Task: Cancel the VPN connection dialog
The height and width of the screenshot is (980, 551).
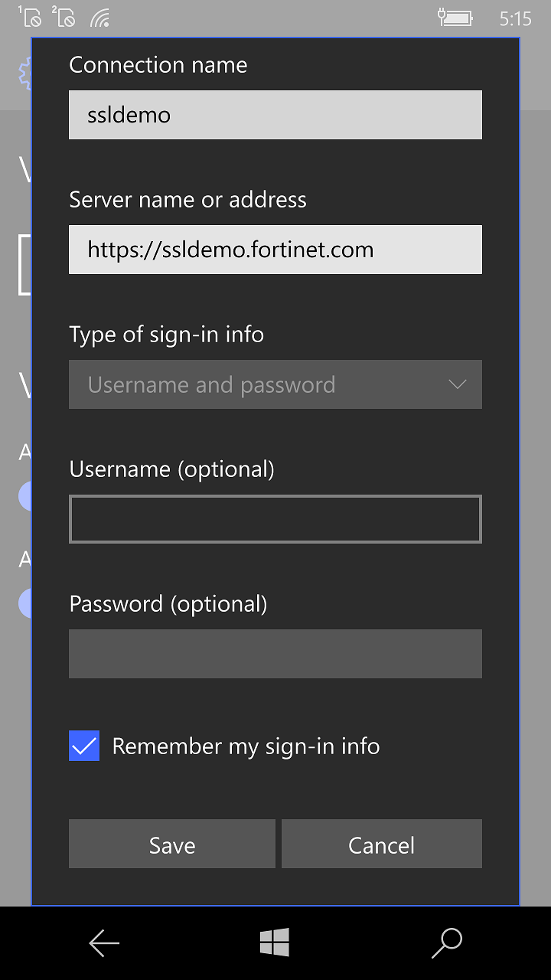Action: 381,844
